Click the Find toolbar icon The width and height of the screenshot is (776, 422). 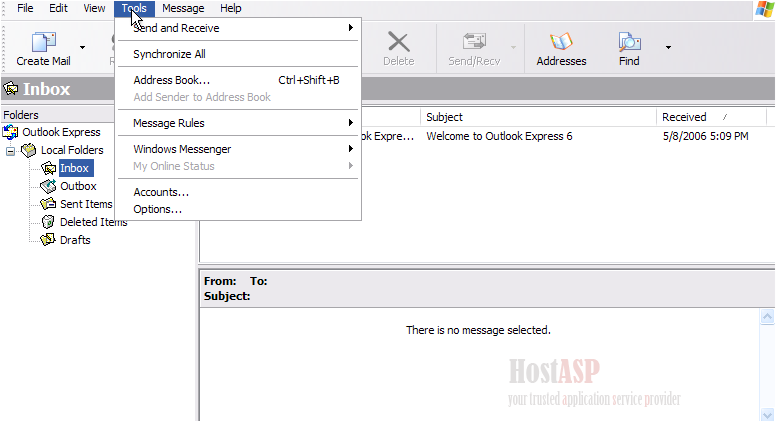tap(629, 42)
